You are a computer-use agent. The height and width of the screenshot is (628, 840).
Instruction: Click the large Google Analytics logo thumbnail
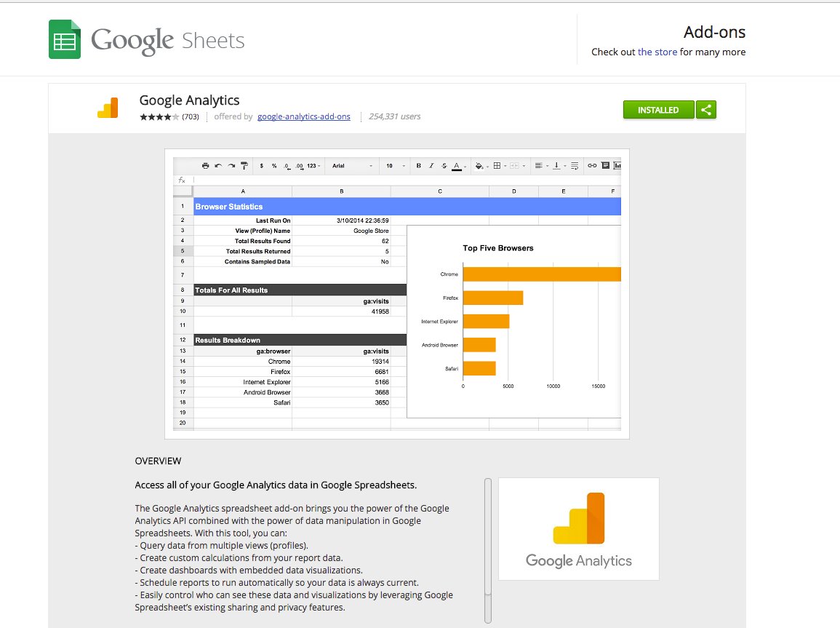tap(579, 529)
